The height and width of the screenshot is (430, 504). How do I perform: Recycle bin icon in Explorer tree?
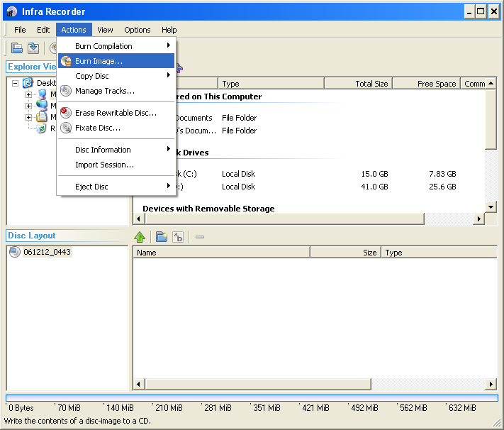click(x=41, y=128)
